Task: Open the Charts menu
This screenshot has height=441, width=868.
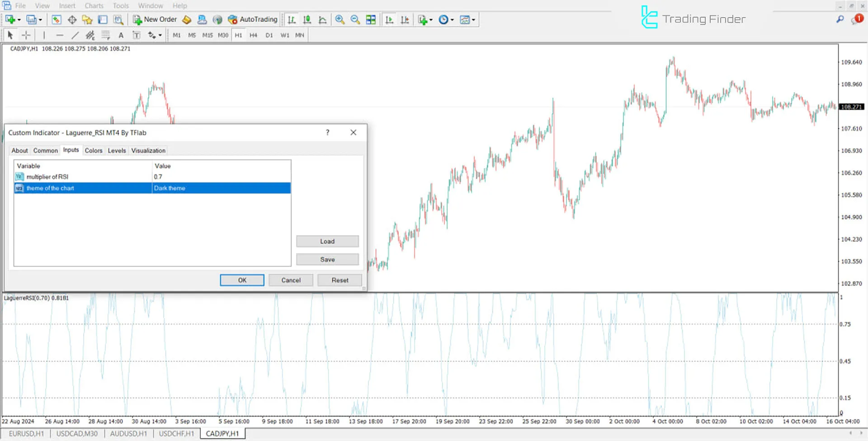Action: pos(94,5)
